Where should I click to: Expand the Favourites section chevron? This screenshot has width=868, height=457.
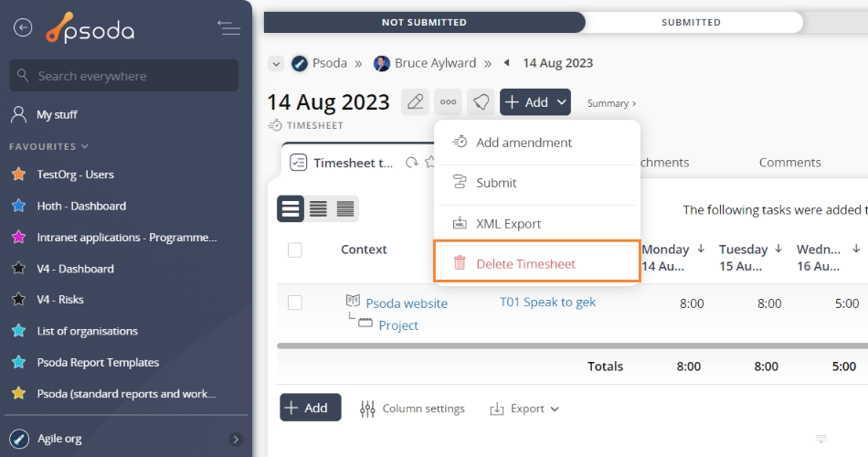tap(85, 147)
